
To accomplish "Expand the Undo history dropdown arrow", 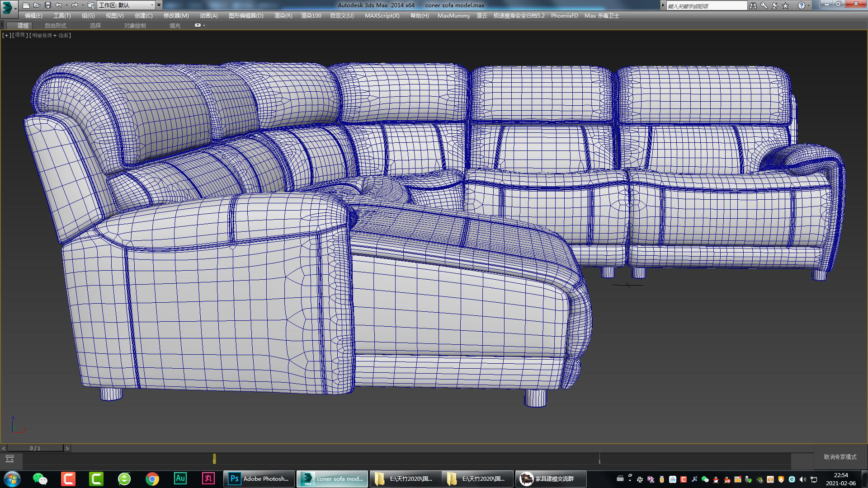I will coord(66,5).
